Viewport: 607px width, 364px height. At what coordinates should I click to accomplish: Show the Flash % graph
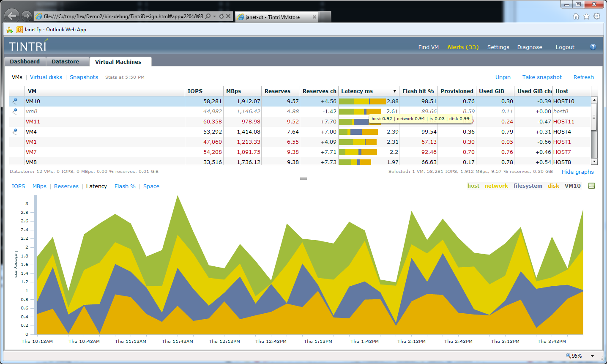125,186
